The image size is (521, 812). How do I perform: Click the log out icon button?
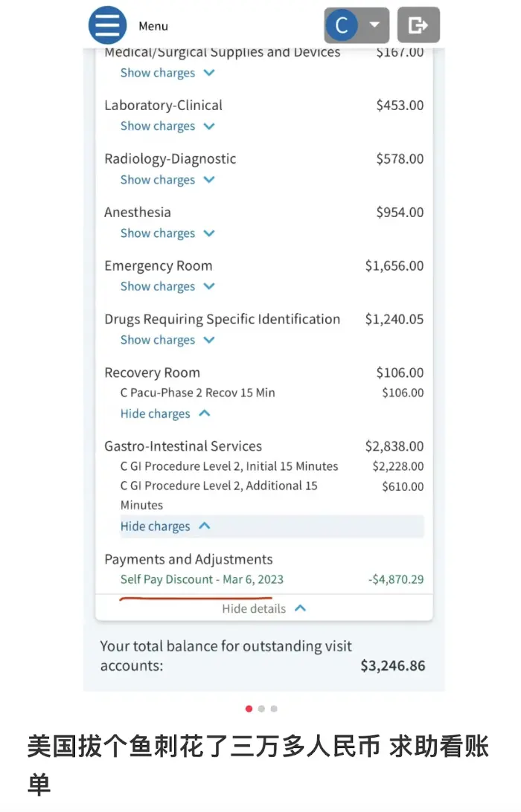418,25
